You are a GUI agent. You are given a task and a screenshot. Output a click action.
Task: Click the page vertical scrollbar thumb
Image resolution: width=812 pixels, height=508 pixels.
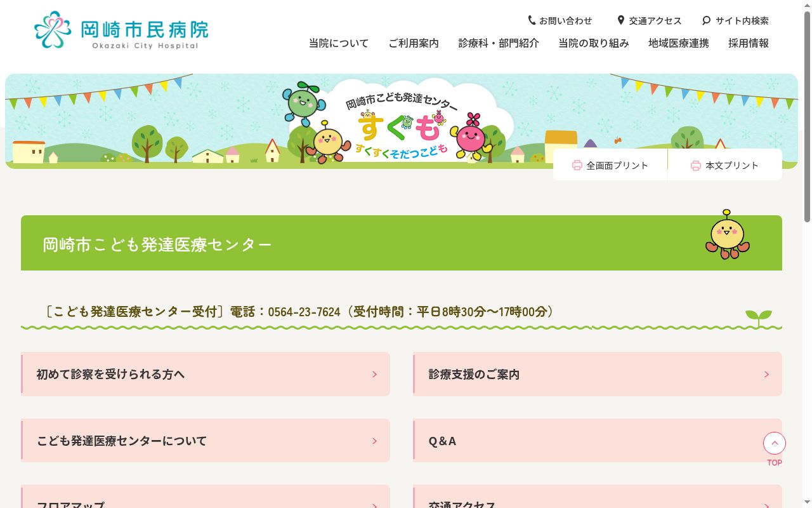click(807, 116)
